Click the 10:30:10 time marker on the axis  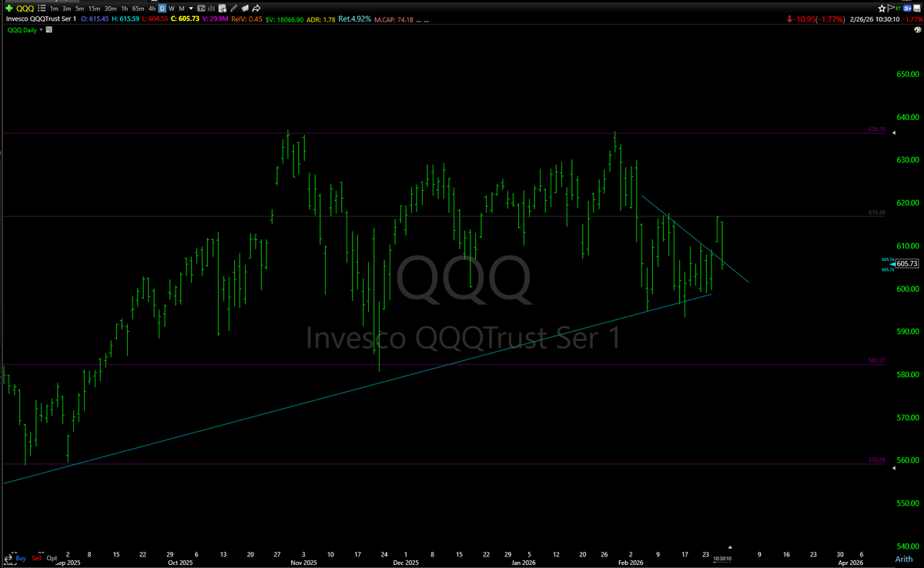(x=722, y=558)
